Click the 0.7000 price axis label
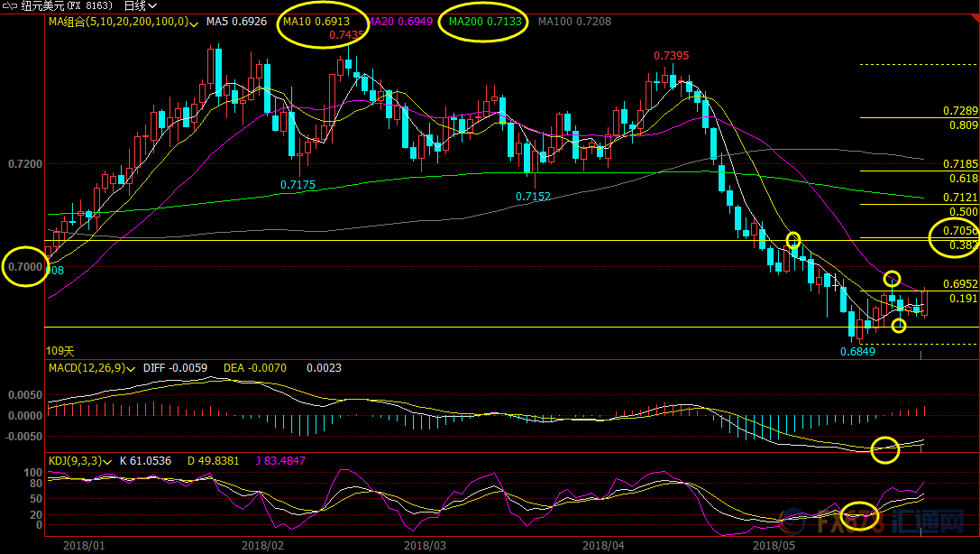This screenshot has height=554, width=980. (24, 266)
